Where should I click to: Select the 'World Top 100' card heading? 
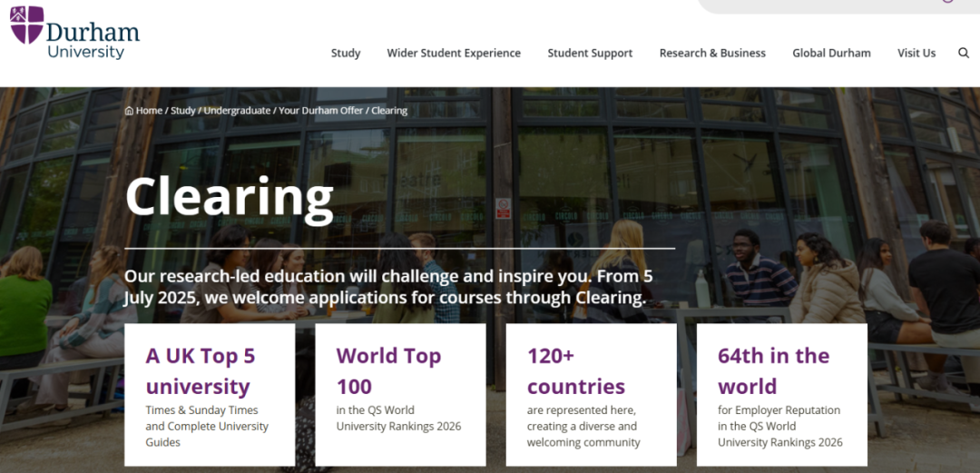click(388, 371)
